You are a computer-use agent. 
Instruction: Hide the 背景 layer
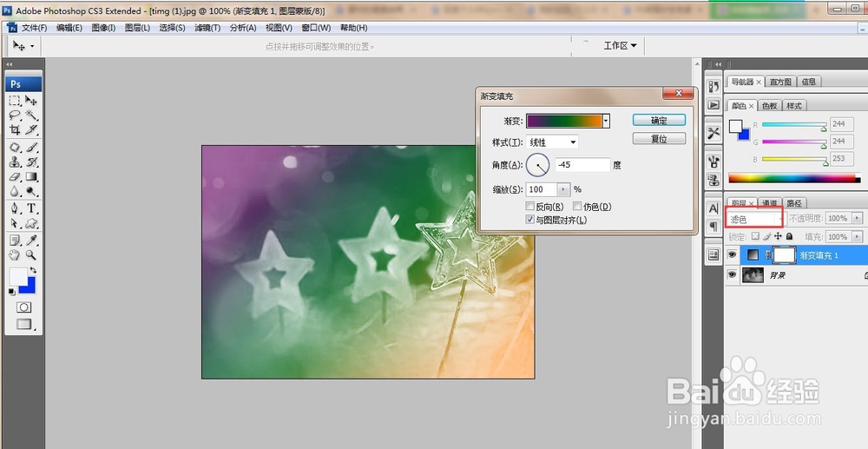tap(732, 274)
